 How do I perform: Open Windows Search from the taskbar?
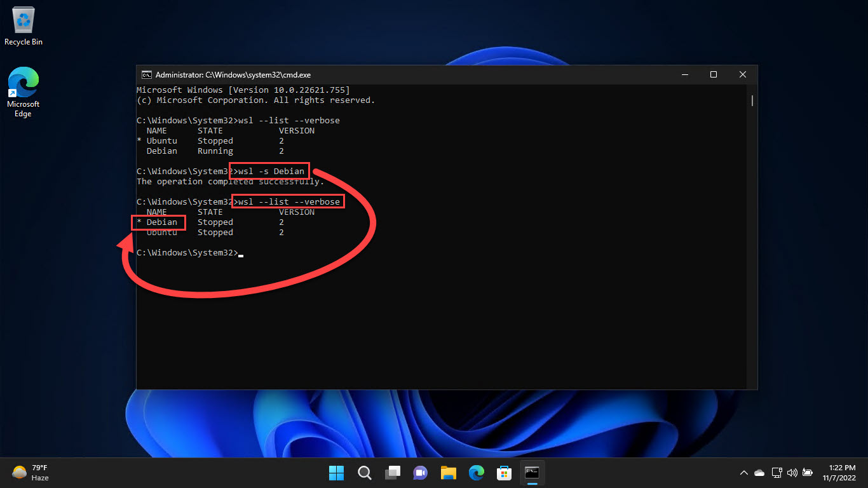[364, 473]
